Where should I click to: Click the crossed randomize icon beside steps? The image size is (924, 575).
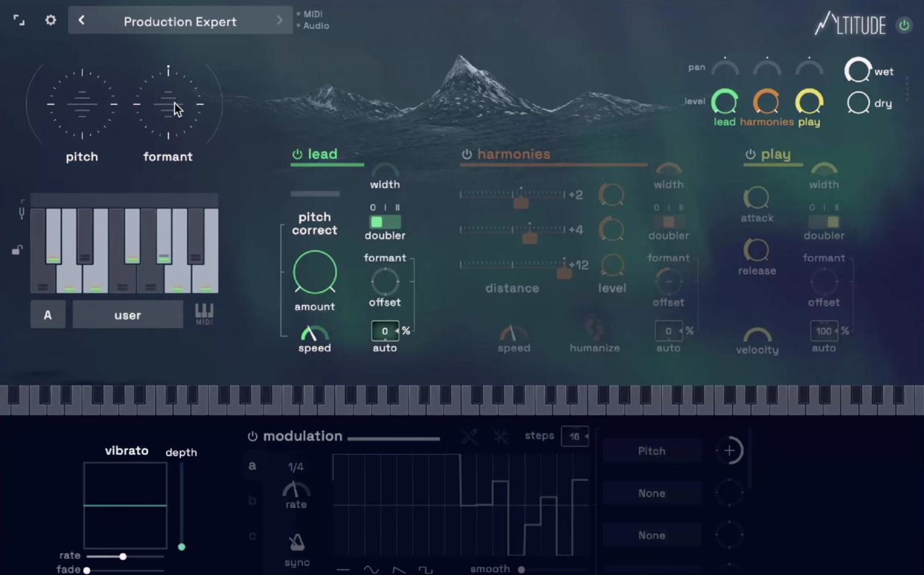coord(469,436)
